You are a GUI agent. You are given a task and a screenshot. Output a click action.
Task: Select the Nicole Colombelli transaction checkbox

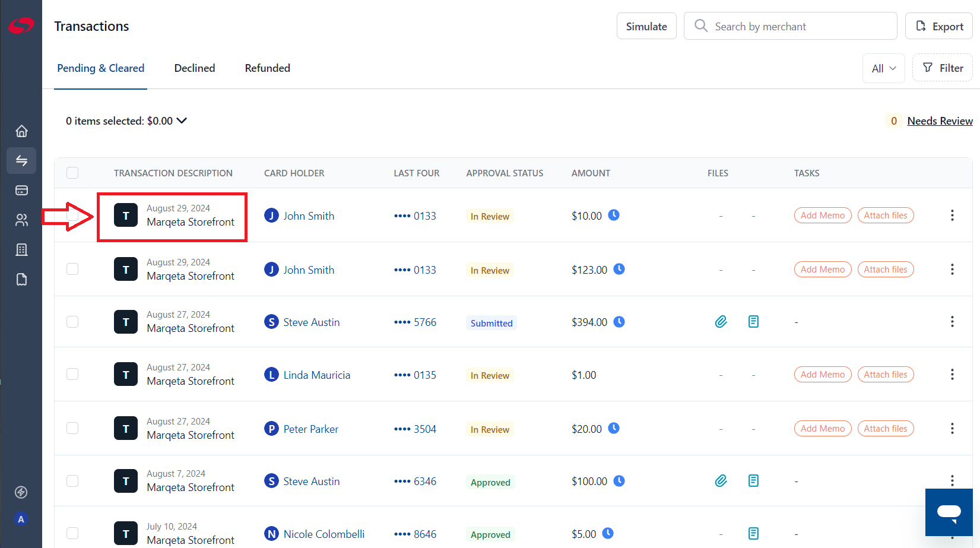pyautogui.click(x=72, y=533)
